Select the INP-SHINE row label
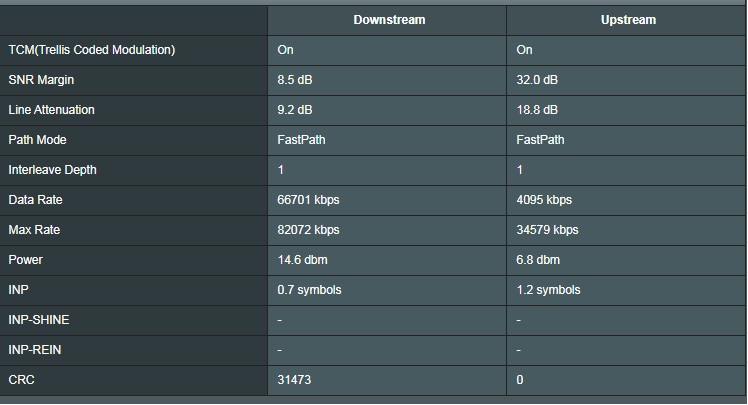The height and width of the screenshot is (405, 748). tap(39, 320)
